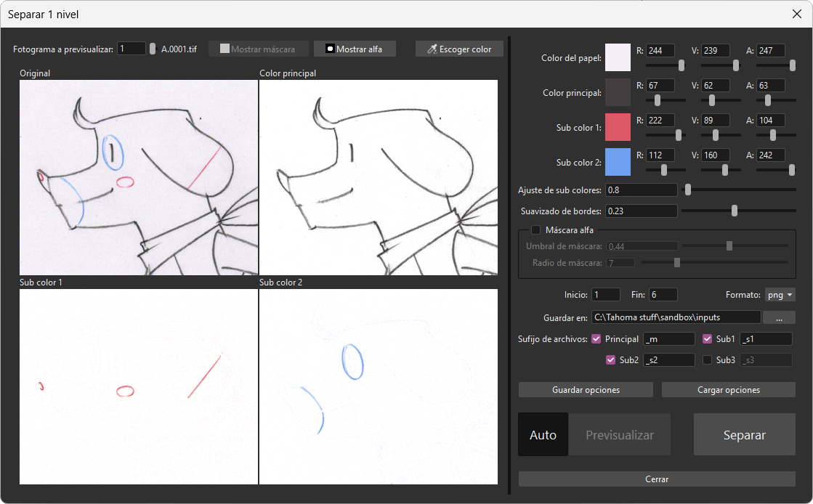The width and height of the screenshot is (813, 504).
Task: Click the Mostrar alfa toggle button
Action: pyautogui.click(x=355, y=49)
